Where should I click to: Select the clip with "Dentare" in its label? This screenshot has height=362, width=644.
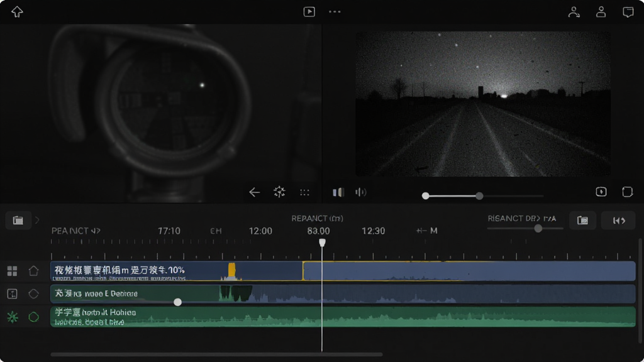point(343,294)
